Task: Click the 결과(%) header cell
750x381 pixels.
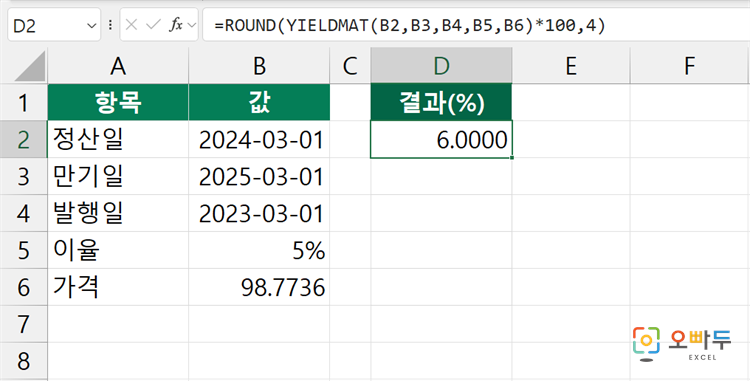Action: tap(441, 102)
